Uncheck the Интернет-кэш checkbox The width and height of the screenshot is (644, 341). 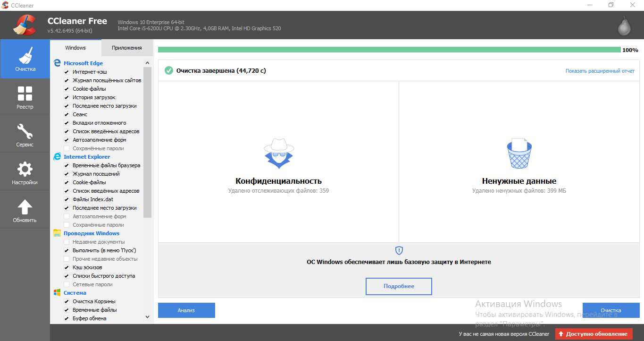[x=67, y=72]
